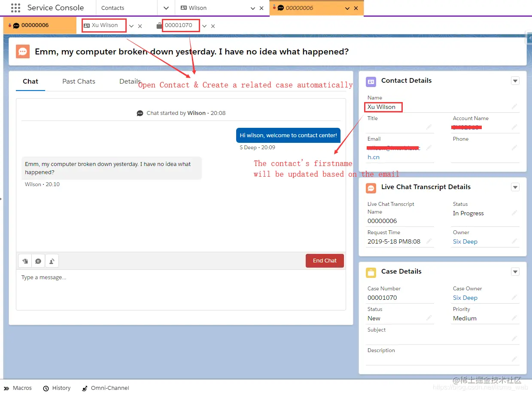Expand the collapsed left sidebar arrow
Screen dimensions: 532x395
1,199
